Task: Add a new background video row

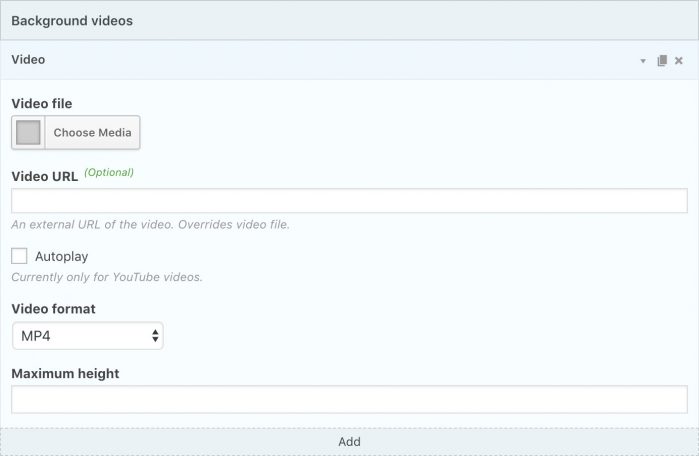Action: 349,442
